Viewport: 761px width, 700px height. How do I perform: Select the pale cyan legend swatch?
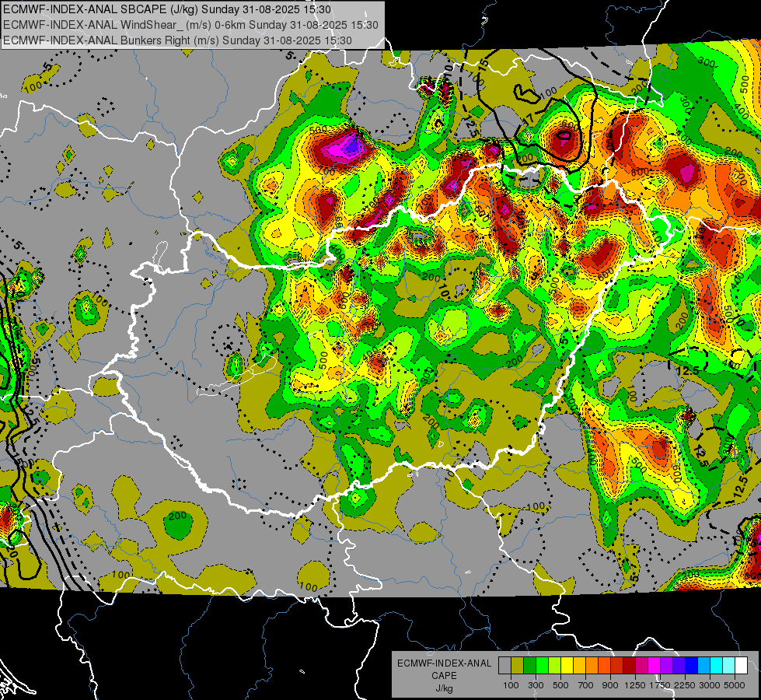click(729, 666)
